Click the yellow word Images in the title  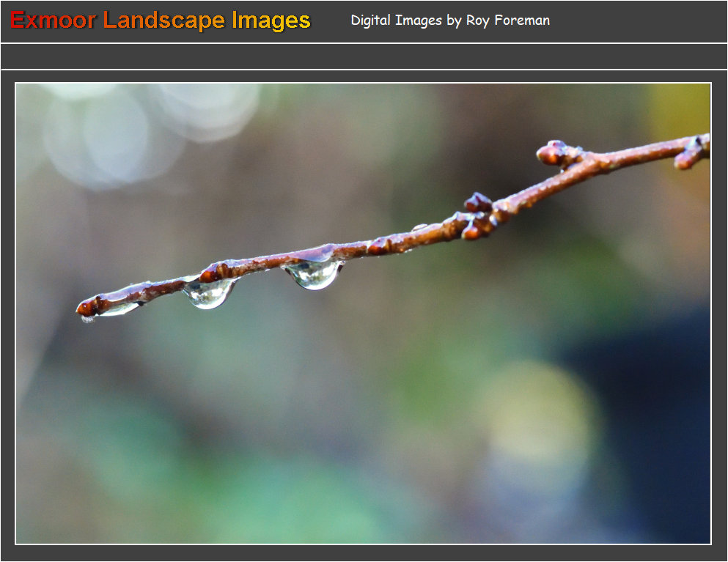[x=271, y=21]
